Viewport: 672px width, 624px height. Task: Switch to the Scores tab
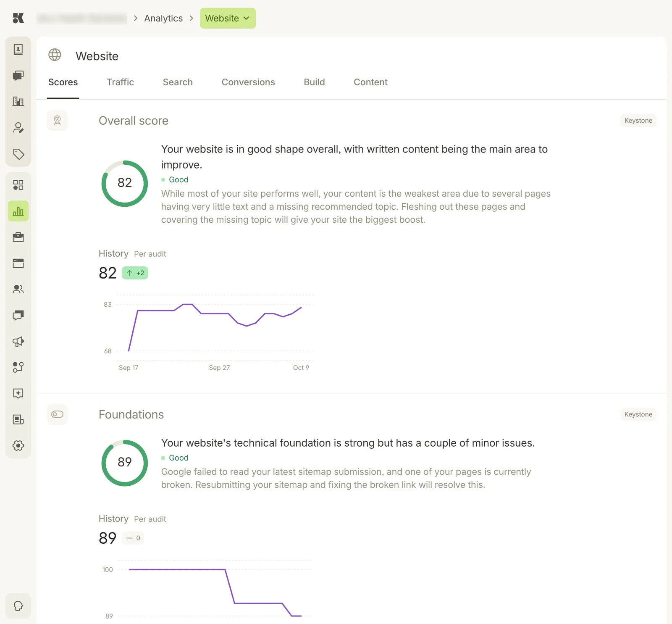[63, 82]
